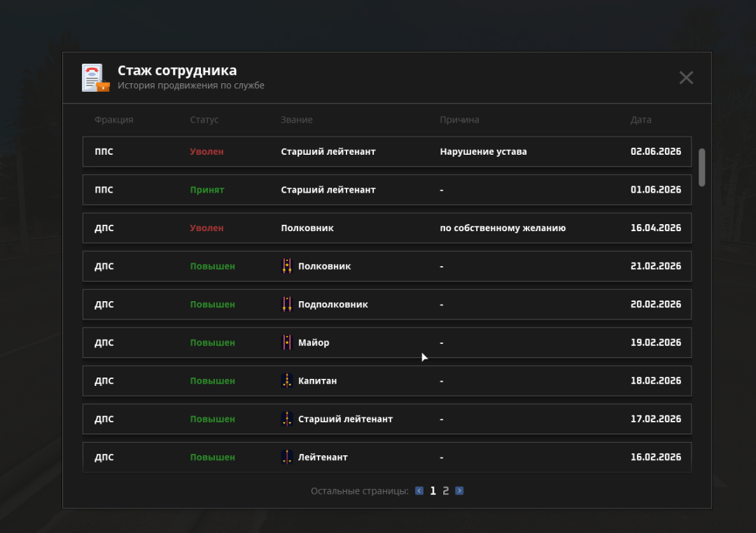Close the Стаж сотрудника window
The width and height of the screenshot is (756, 533).
[686, 78]
